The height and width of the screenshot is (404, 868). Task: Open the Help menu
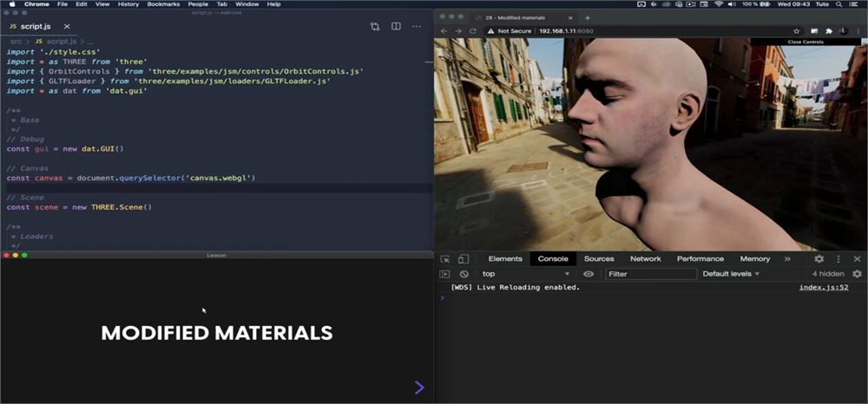tap(273, 3)
